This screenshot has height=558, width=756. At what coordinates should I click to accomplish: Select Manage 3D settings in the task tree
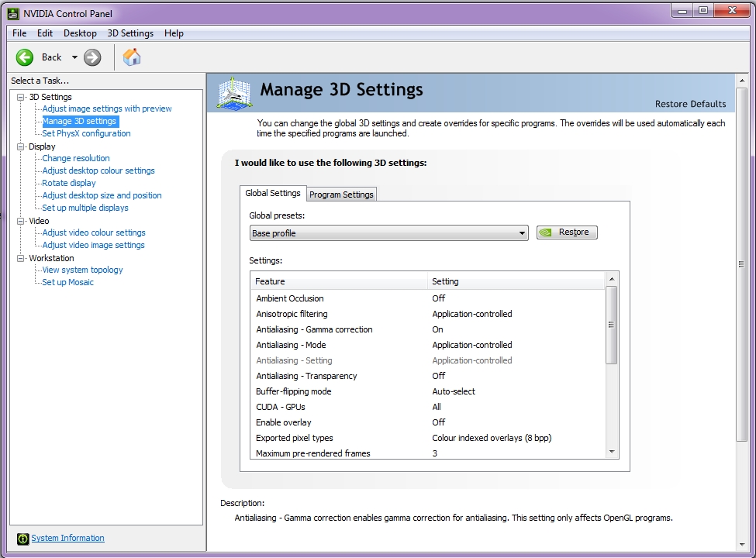80,121
